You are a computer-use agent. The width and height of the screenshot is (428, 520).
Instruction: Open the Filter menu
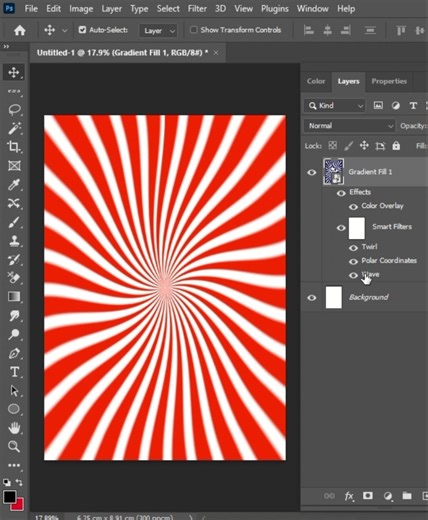coord(197,9)
